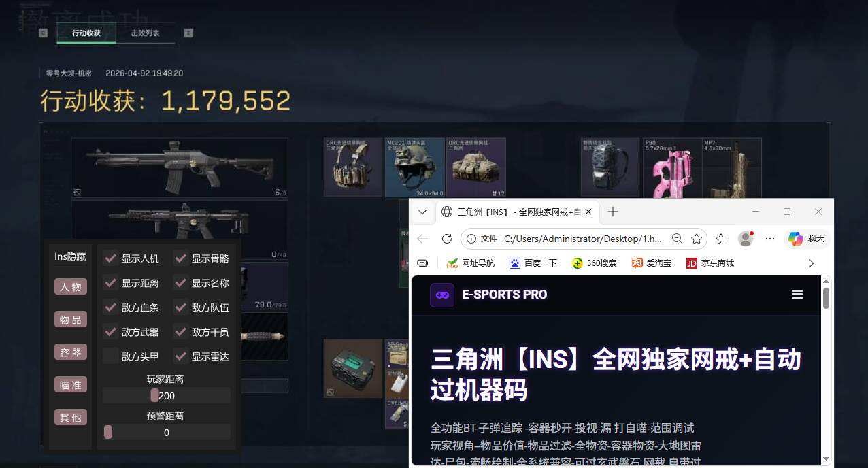Click the back arrow in browser
868x468 pixels.
(422, 239)
